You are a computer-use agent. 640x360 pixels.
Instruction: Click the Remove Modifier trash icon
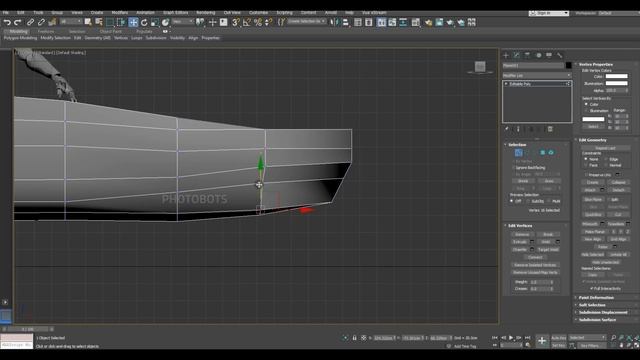click(550, 129)
